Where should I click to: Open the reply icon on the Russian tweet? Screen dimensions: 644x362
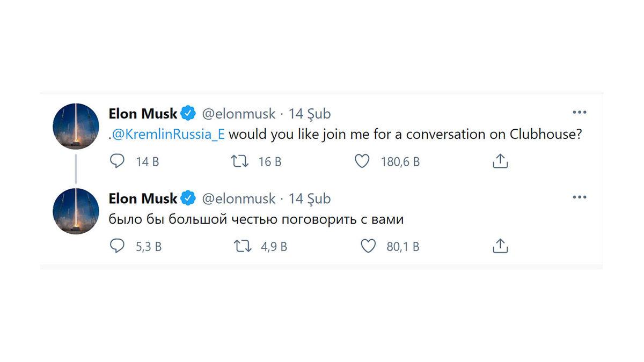(x=117, y=246)
